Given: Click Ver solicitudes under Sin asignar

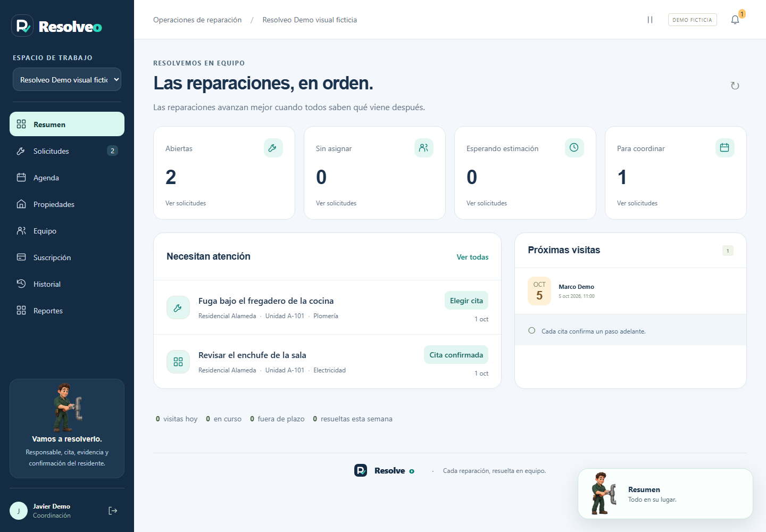Looking at the screenshot, I should tap(336, 203).
